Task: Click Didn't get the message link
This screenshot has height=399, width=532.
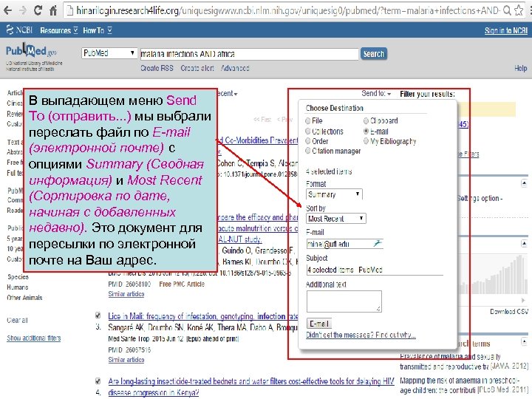Action: (x=361, y=335)
